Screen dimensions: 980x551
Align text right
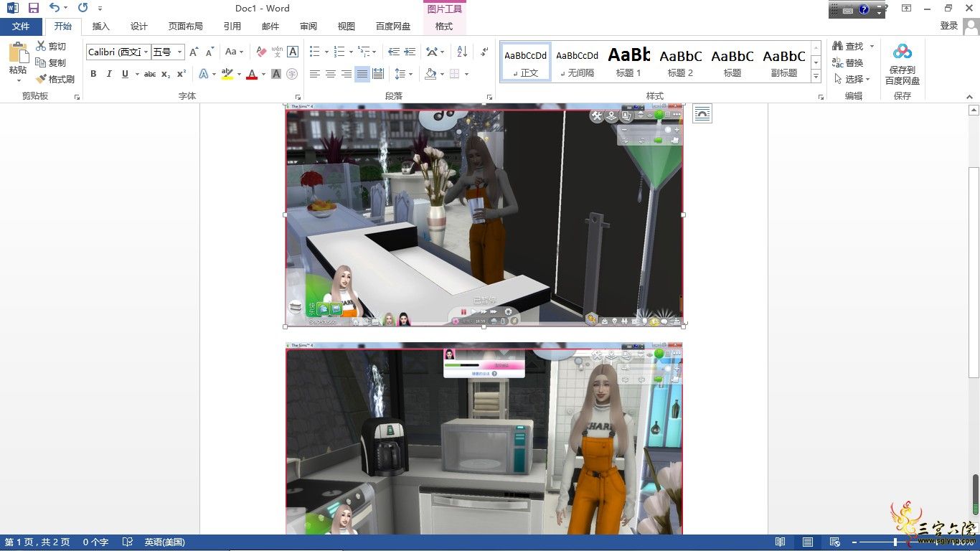pyautogui.click(x=347, y=74)
